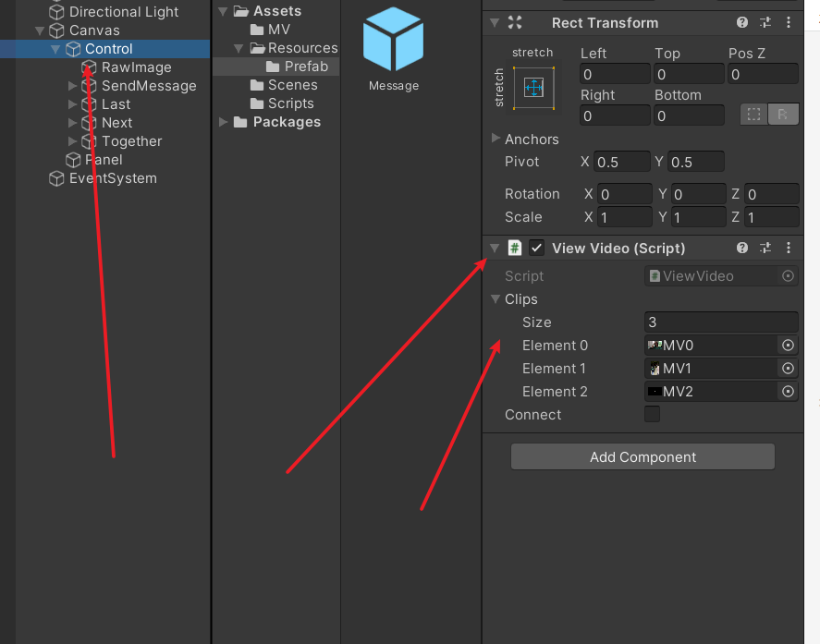The image size is (820, 644).
Task: Click the Pivot Y field
Action: click(695, 162)
